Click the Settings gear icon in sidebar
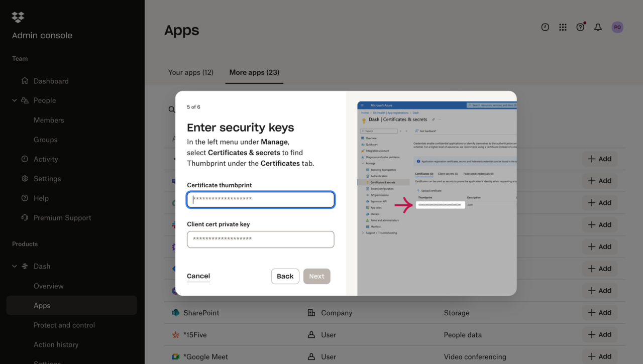Screen dimensions: 643x364 (24, 179)
